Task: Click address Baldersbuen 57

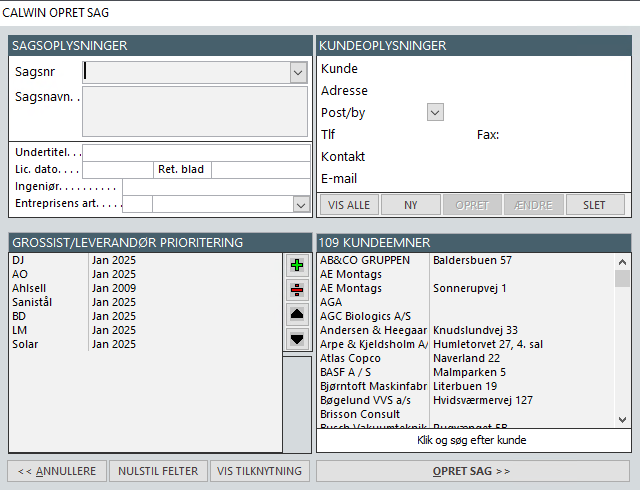Action: click(x=472, y=260)
